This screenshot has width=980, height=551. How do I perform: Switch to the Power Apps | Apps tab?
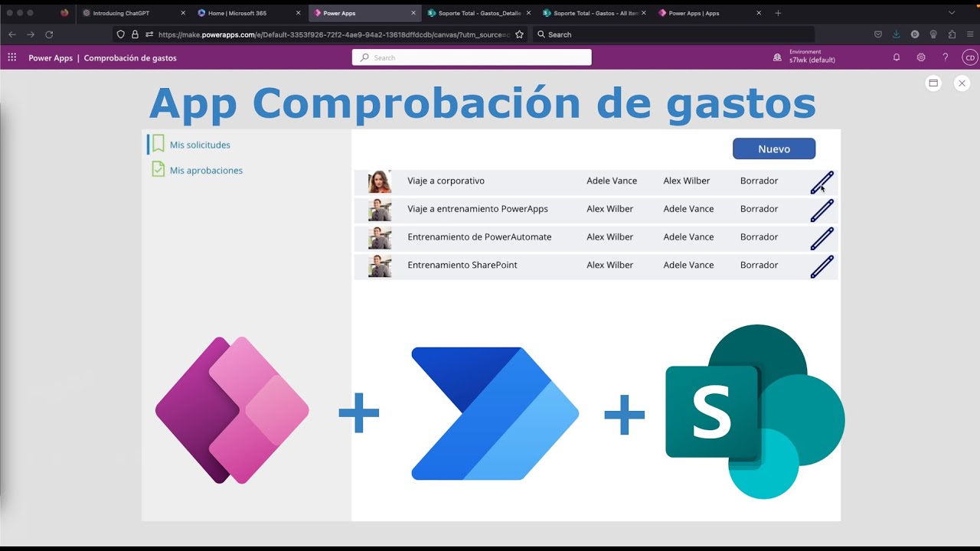(x=709, y=13)
